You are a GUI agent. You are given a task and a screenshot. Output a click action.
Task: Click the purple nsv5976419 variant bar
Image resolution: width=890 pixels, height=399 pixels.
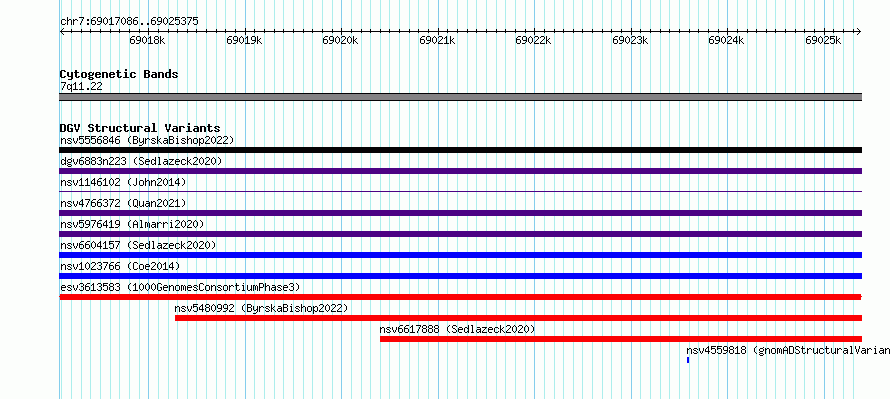click(x=461, y=234)
